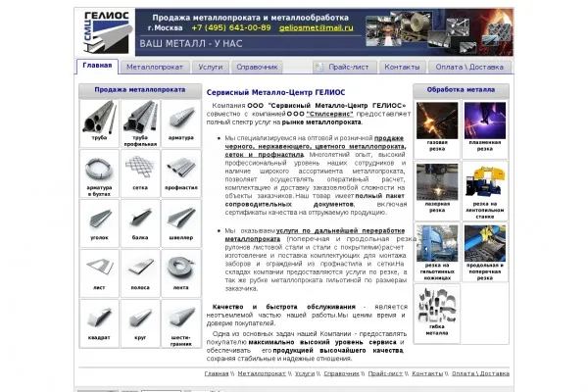Click the header metal products photo collage
Screen dimensions: 588x392
click(x=439, y=32)
